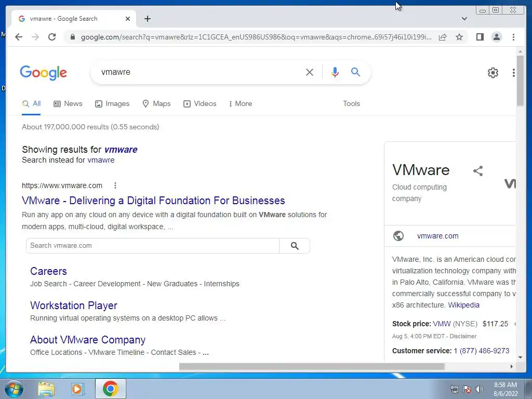Click the horizontal scrollbar thumb
The height and width of the screenshot is (399, 532).
[x=312, y=366]
